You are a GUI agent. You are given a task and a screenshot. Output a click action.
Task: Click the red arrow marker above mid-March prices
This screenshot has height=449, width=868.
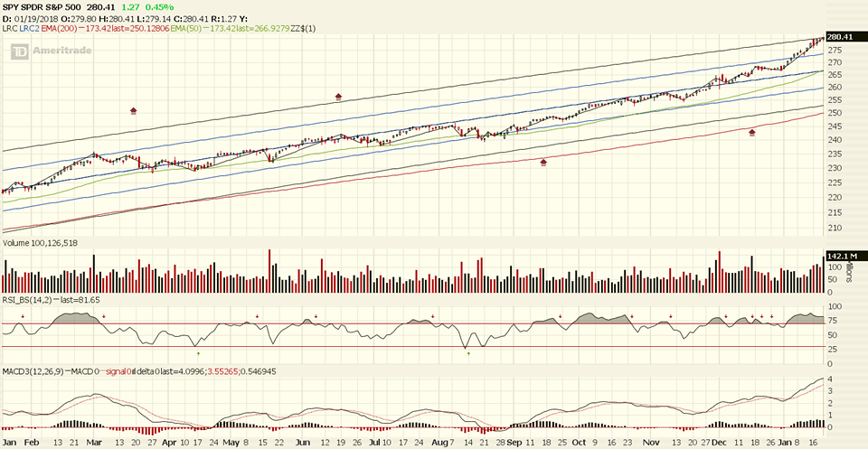(x=134, y=111)
